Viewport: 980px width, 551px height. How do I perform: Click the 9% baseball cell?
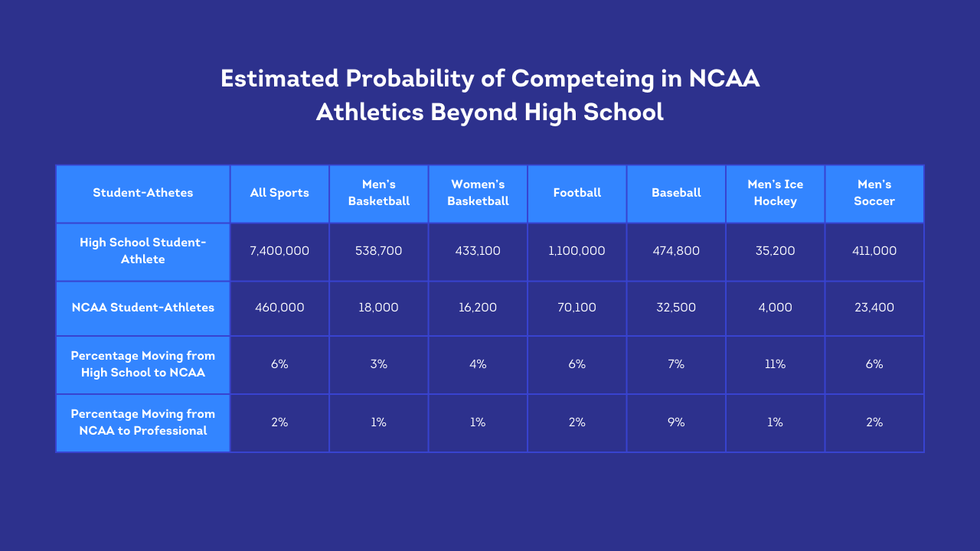tap(676, 423)
